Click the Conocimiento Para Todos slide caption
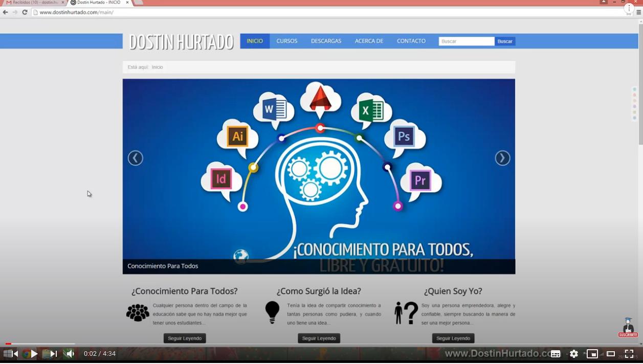Screen dimensions: 643x364 163,266
